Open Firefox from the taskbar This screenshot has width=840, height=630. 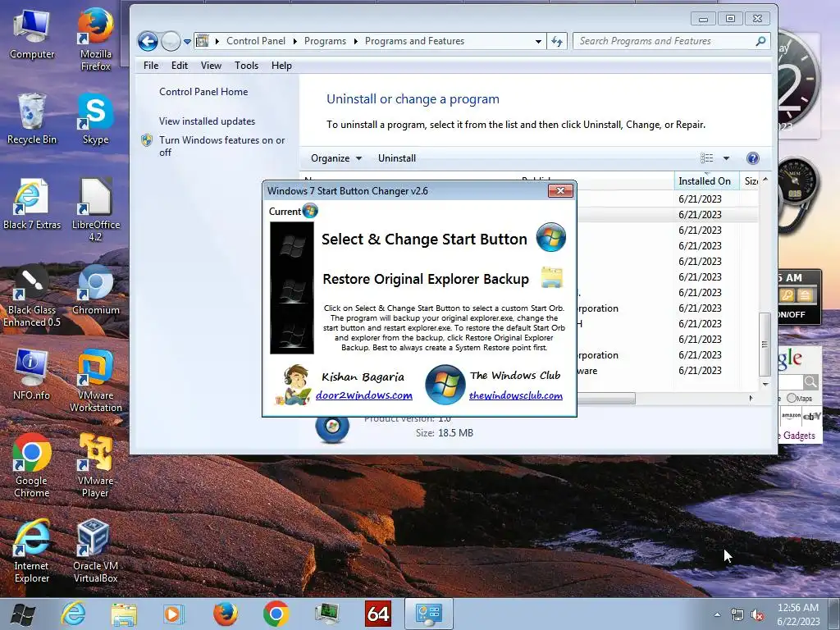click(226, 614)
